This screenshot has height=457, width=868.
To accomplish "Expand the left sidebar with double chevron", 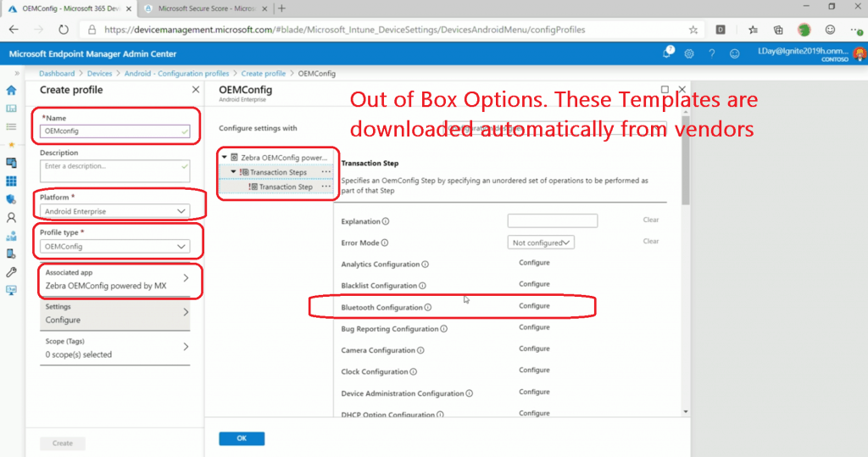I will pos(17,73).
